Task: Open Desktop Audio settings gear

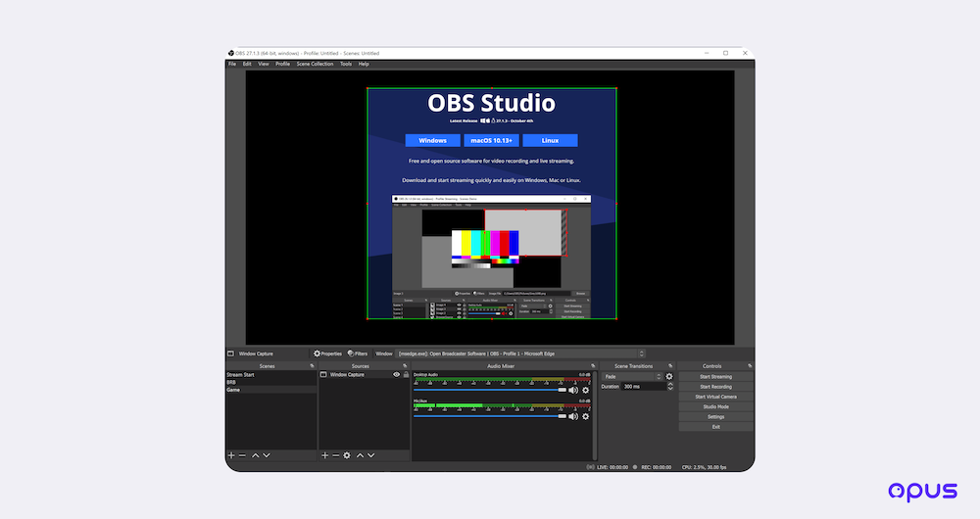Action: tap(586, 391)
